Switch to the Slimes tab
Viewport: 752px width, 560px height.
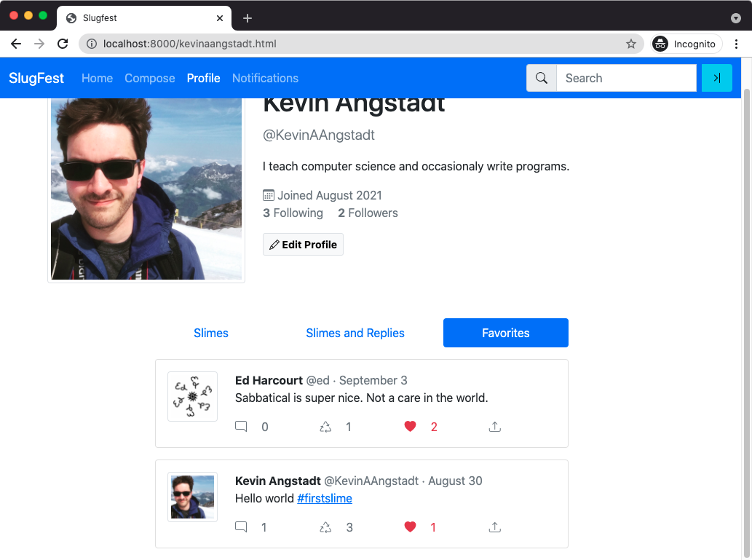[210, 333]
